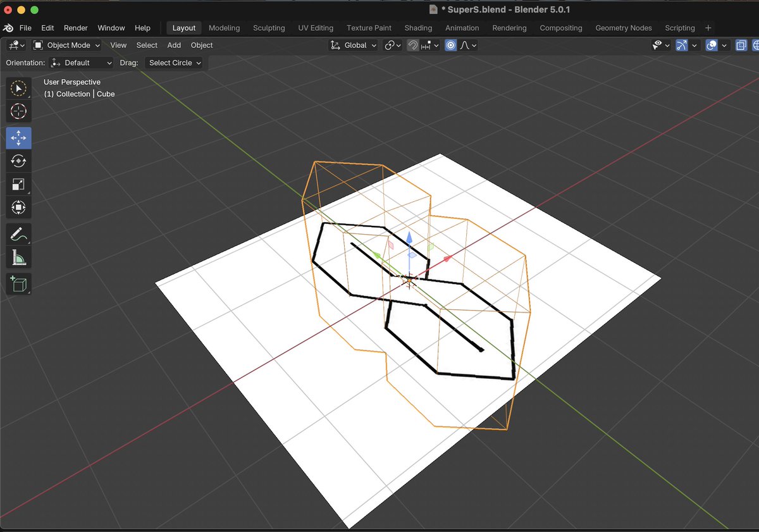This screenshot has width=759, height=532.
Task: Open the Render menu
Action: (x=76, y=28)
